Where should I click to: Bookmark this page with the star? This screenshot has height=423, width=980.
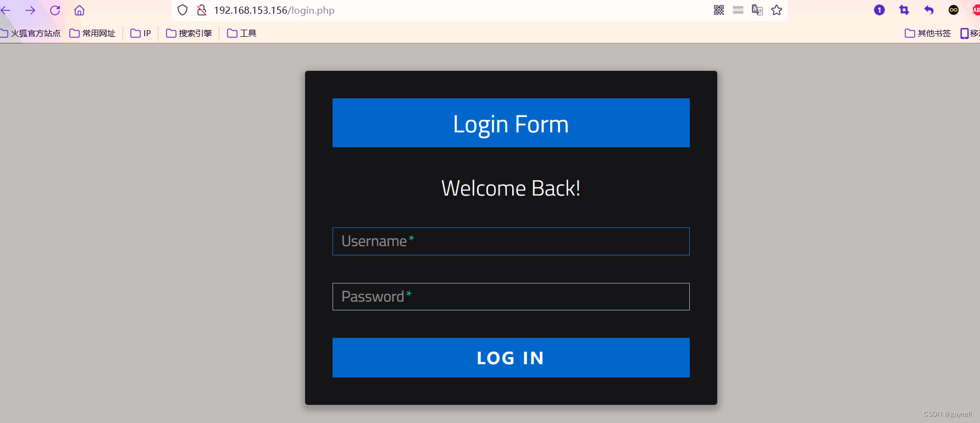(x=777, y=10)
